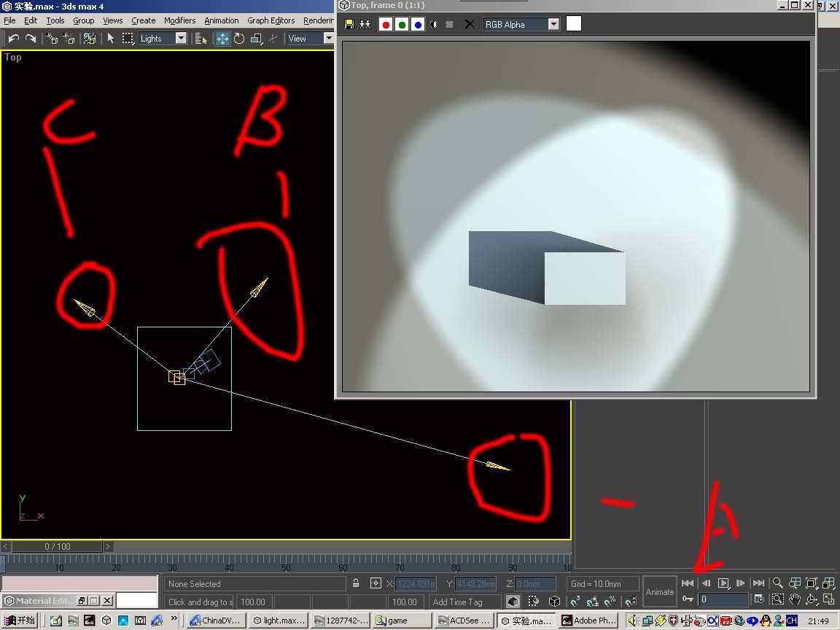Image resolution: width=840 pixels, height=630 pixels.
Task: Click the Undo arrow in the main toolbar
Action: [x=13, y=39]
